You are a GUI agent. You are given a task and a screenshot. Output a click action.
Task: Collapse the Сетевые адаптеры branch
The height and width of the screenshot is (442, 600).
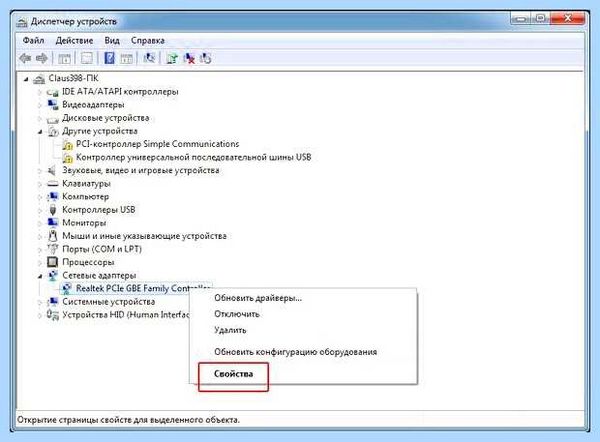[40, 276]
